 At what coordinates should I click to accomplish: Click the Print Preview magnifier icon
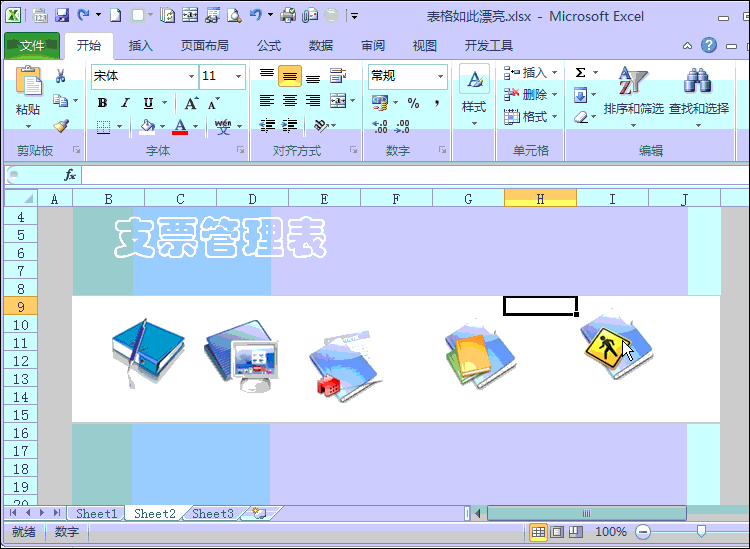[234, 16]
